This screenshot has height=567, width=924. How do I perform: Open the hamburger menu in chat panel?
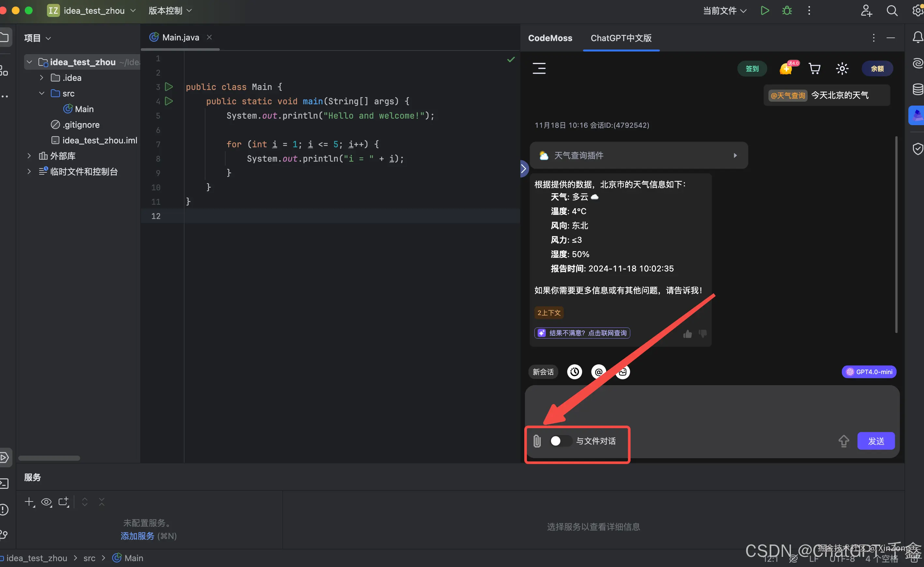pos(539,68)
